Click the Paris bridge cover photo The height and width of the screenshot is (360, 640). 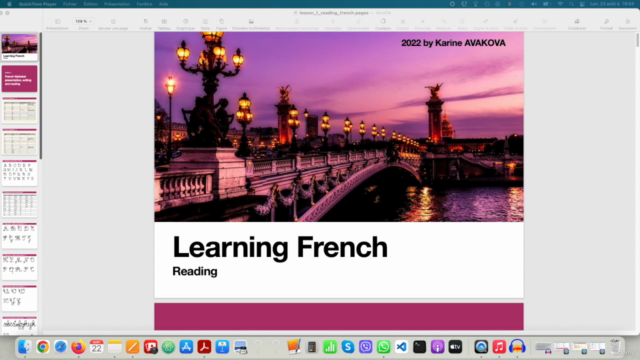click(x=339, y=127)
